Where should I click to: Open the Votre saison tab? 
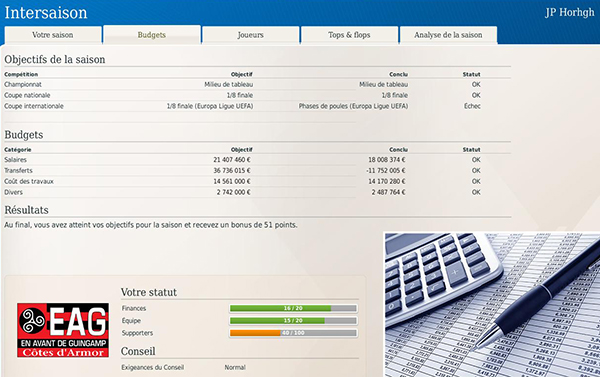click(53, 35)
